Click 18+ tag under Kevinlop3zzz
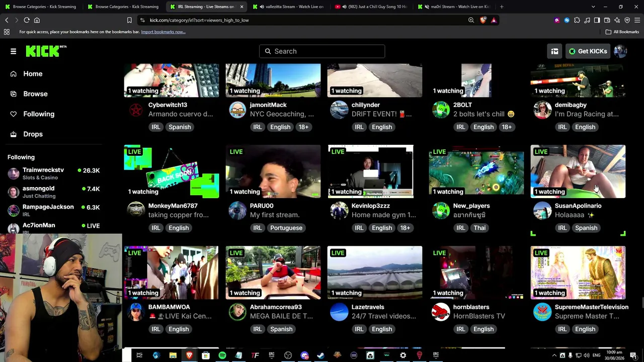This screenshot has width=644, height=362. click(405, 228)
